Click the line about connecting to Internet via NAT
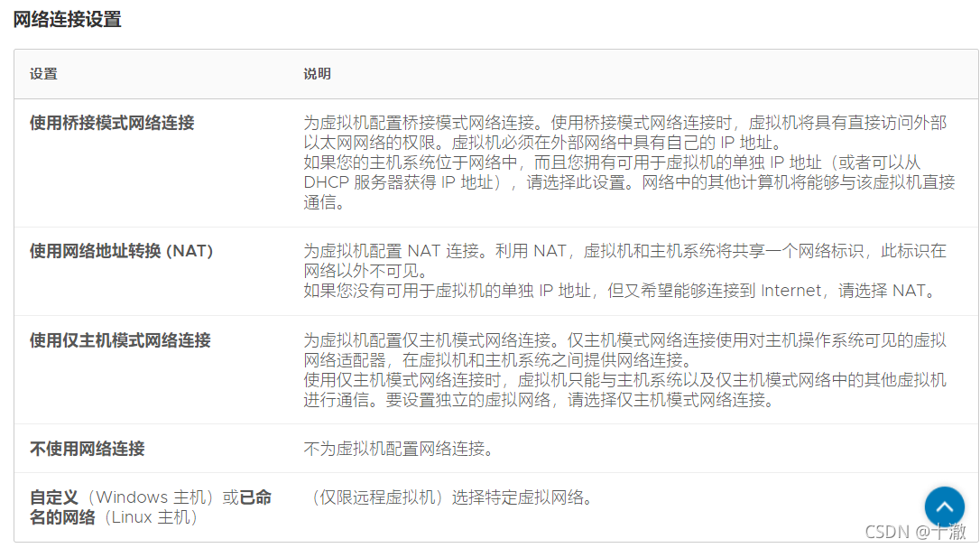 [x=621, y=291]
